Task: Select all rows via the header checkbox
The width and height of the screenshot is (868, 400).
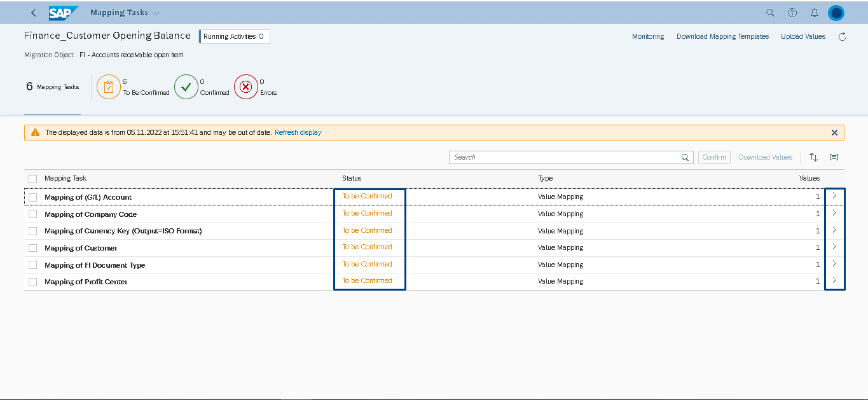Action: point(33,179)
